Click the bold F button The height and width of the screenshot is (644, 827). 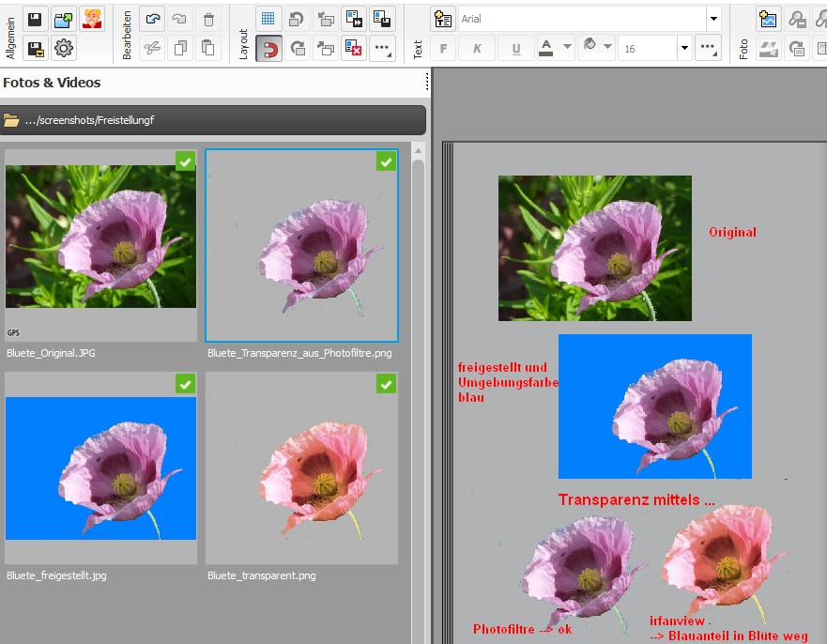pyautogui.click(x=443, y=49)
